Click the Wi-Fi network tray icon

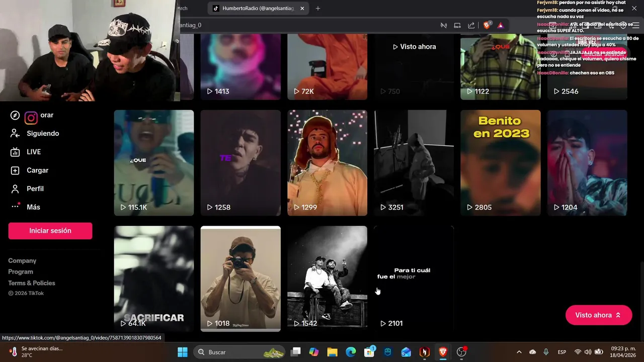578,352
